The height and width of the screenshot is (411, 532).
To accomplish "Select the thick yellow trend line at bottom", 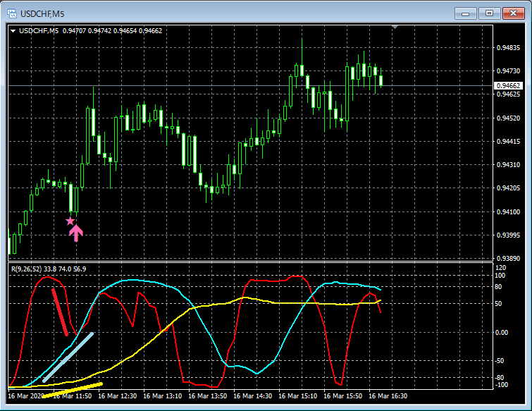I will coord(73,390).
